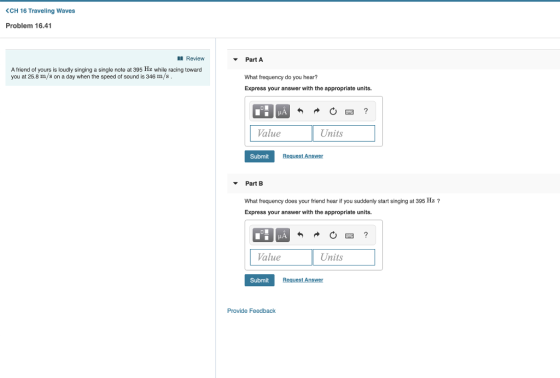This screenshot has height=378, width=560.
Task: Open the Review link
Action: [x=191, y=58]
